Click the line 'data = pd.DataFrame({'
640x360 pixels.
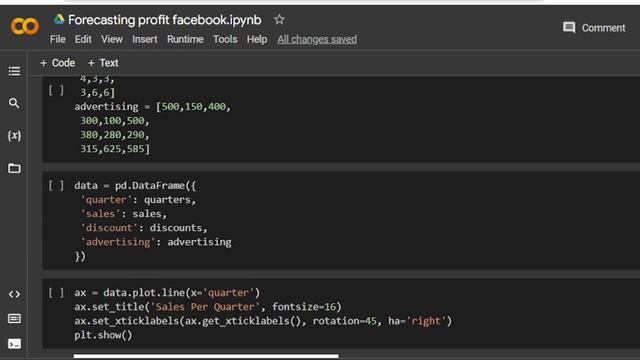pyautogui.click(x=135, y=186)
